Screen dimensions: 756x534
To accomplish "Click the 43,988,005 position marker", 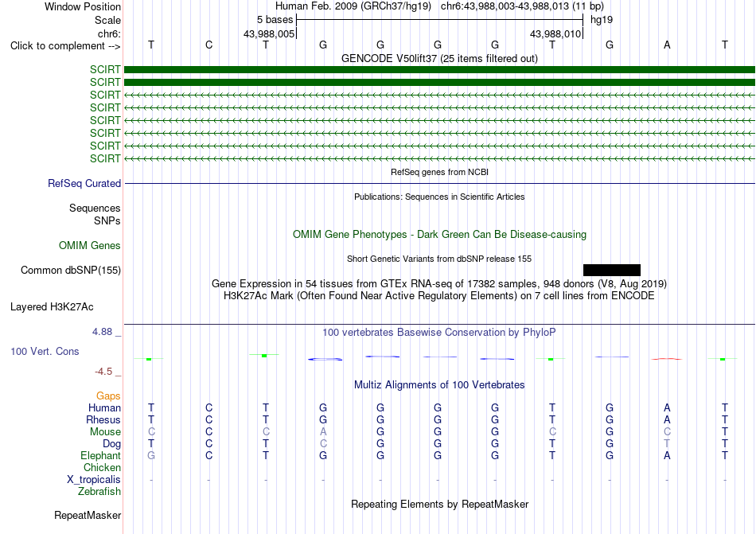I will [x=268, y=33].
